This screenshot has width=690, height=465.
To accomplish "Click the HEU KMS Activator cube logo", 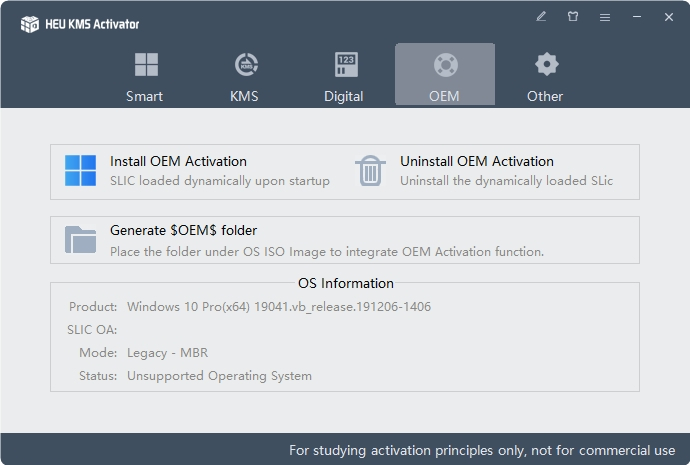I will (30, 24).
